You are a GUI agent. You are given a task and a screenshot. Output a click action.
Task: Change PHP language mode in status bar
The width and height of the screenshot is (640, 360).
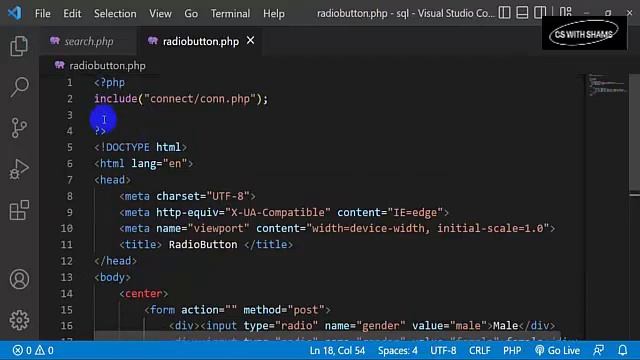pyautogui.click(x=512, y=351)
